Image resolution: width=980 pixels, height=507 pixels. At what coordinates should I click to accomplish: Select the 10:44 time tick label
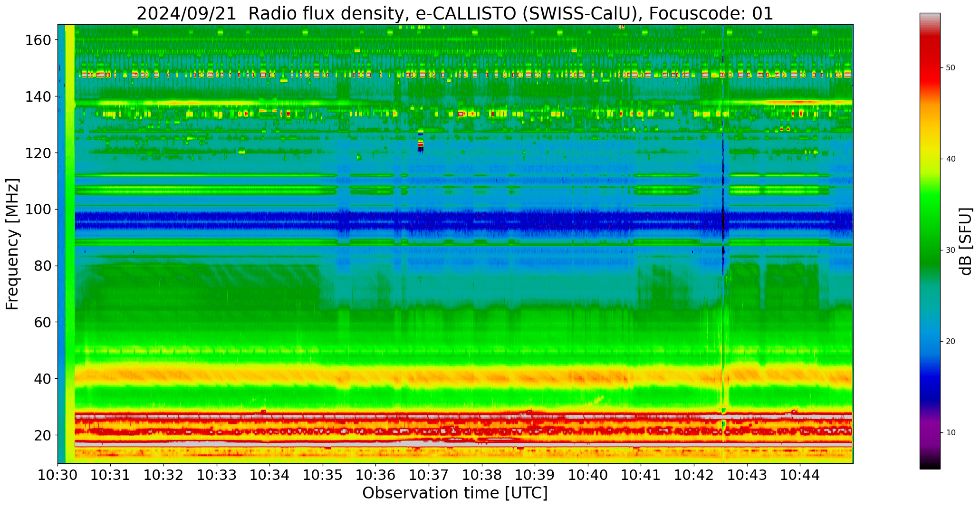coord(800,475)
